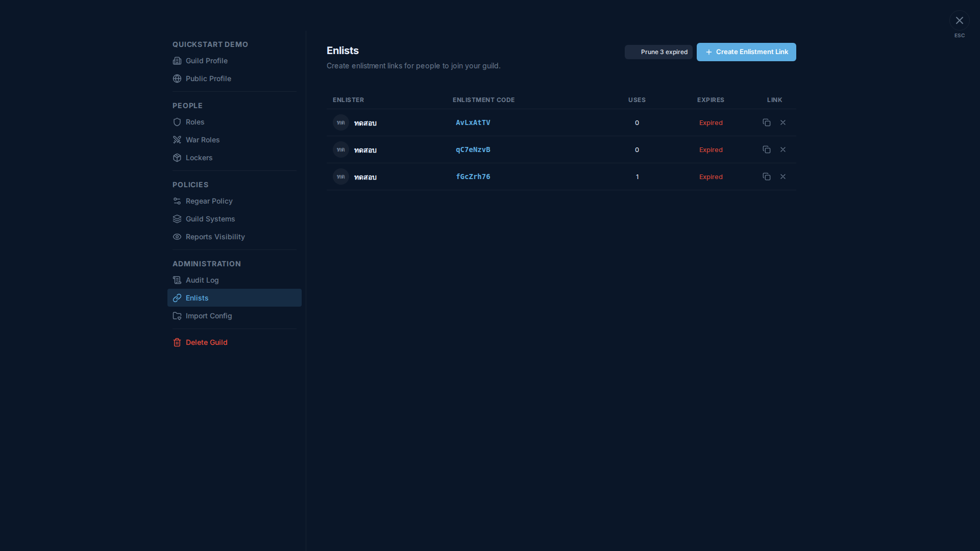Image resolution: width=980 pixels, height=551 pixels.
Task: Click Expired status for fGcZrh76
Action: (710, 177)
